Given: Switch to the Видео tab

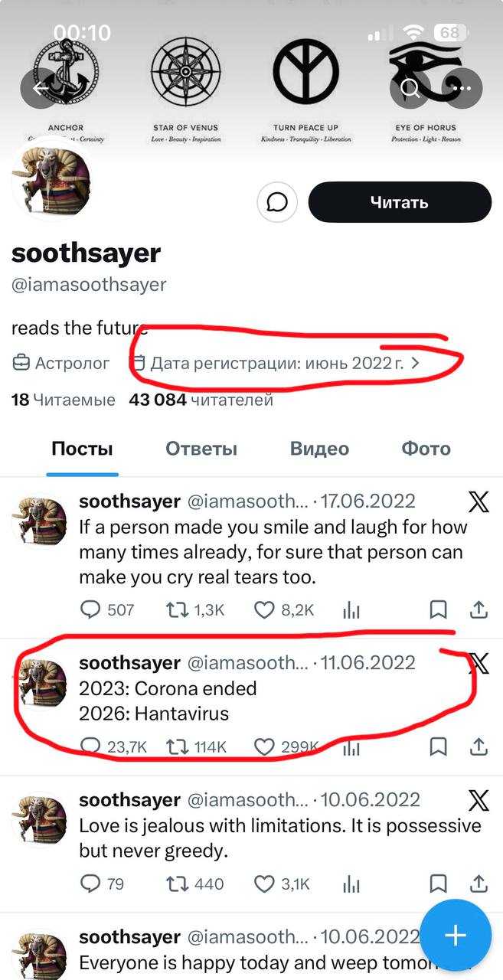Looking at the screenshot, I should point(319,449).
